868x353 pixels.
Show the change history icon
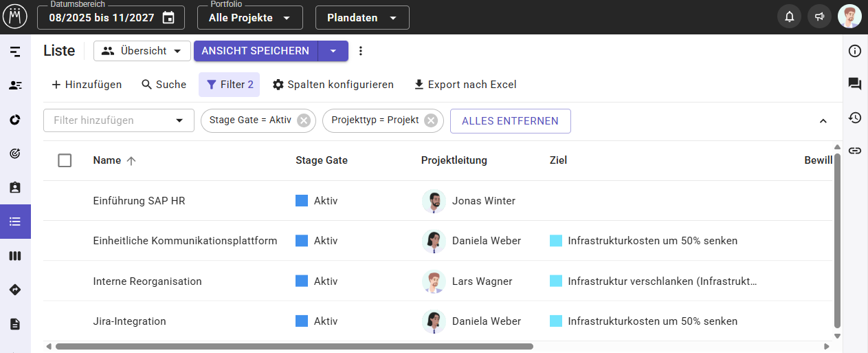855,118
